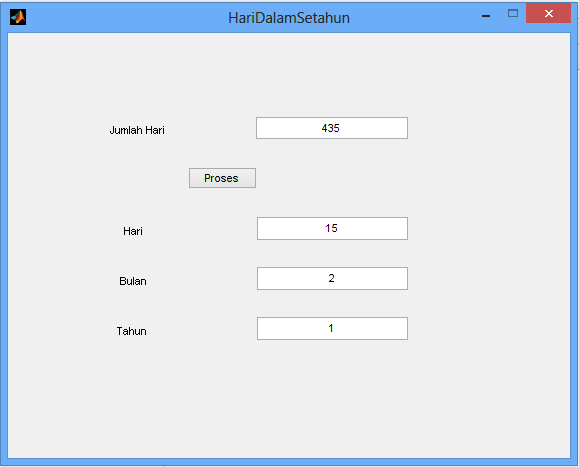Click the Proses button
The height and width of the screenshot is (467, 579).
[x=222, y=178]
